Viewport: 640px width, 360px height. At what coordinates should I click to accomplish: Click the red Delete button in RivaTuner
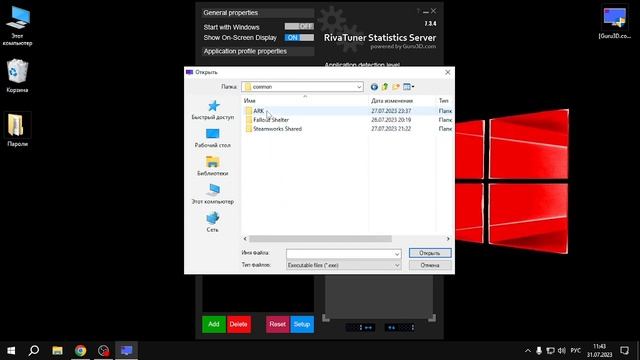click(x=239, y=324)
